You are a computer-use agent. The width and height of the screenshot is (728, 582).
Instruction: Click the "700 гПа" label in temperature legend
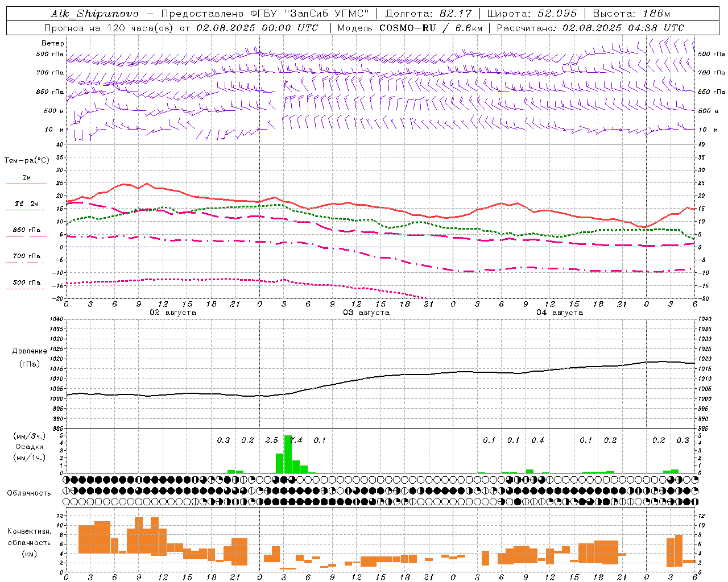point(27,256)
